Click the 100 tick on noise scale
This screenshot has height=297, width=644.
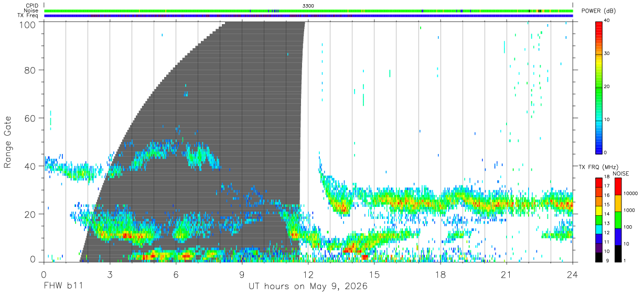(x=628, y=227)
